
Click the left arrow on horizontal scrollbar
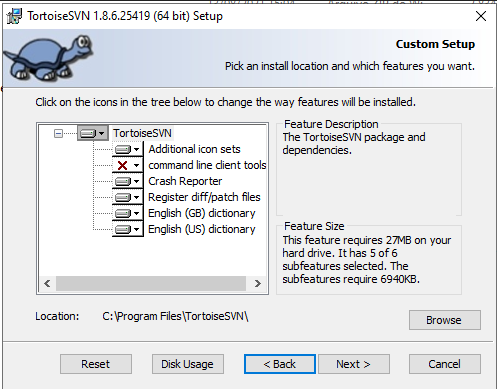47,284
